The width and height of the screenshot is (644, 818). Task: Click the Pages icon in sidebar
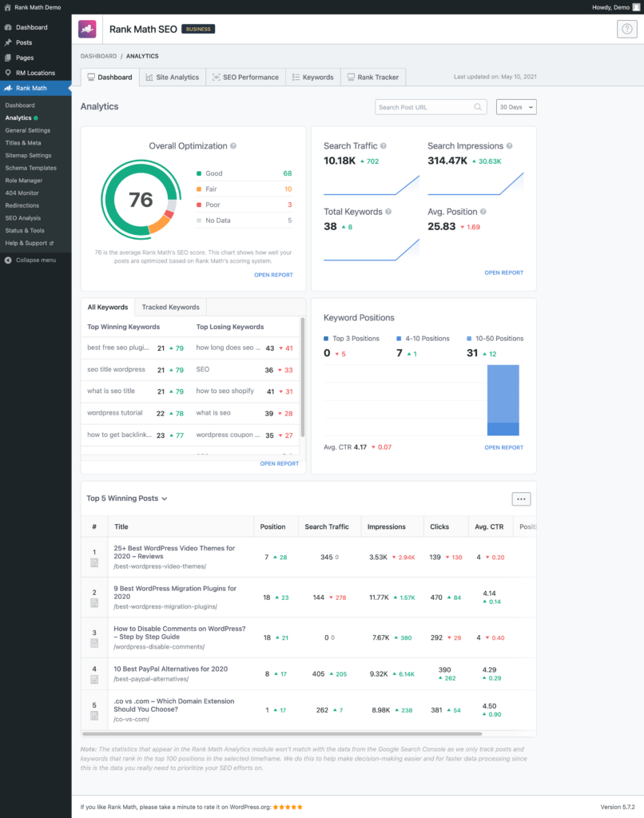[8, 58]
